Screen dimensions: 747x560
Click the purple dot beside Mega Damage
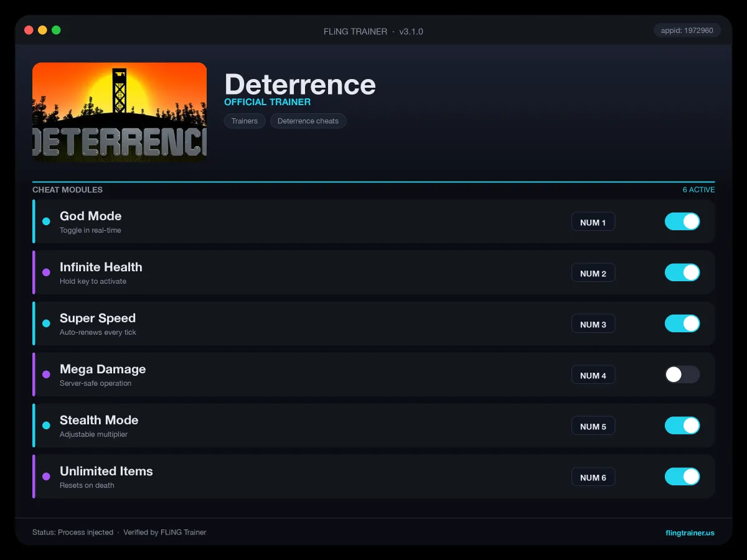(46, 375)
